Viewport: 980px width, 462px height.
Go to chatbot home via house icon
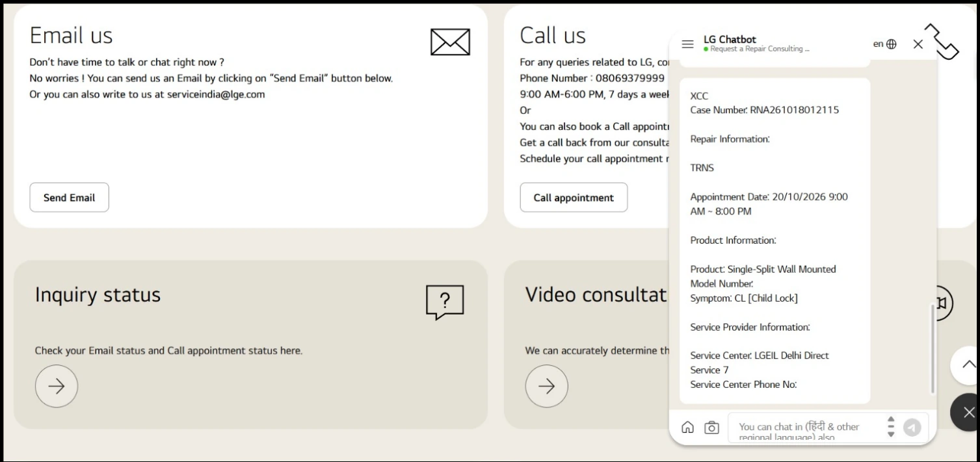coord(687,427)
